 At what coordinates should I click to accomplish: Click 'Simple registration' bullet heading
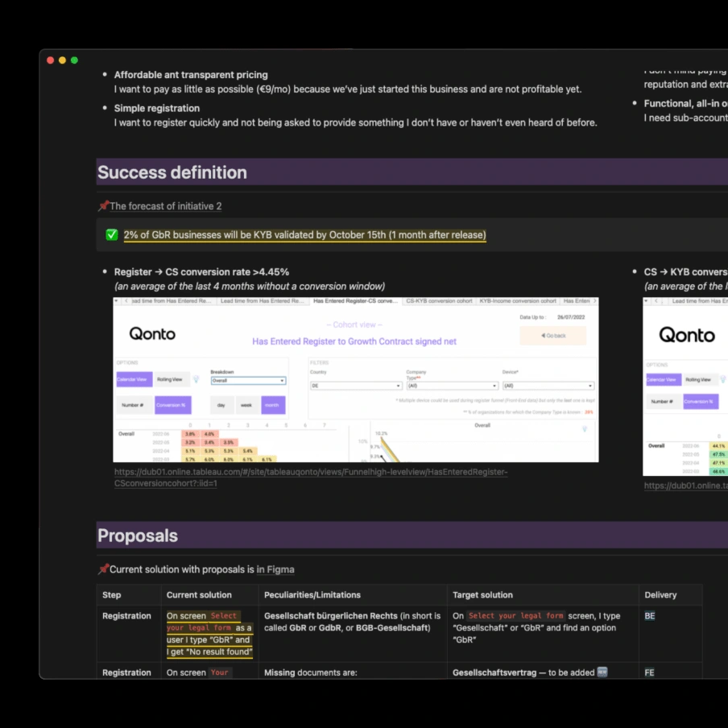pos(157,108)
